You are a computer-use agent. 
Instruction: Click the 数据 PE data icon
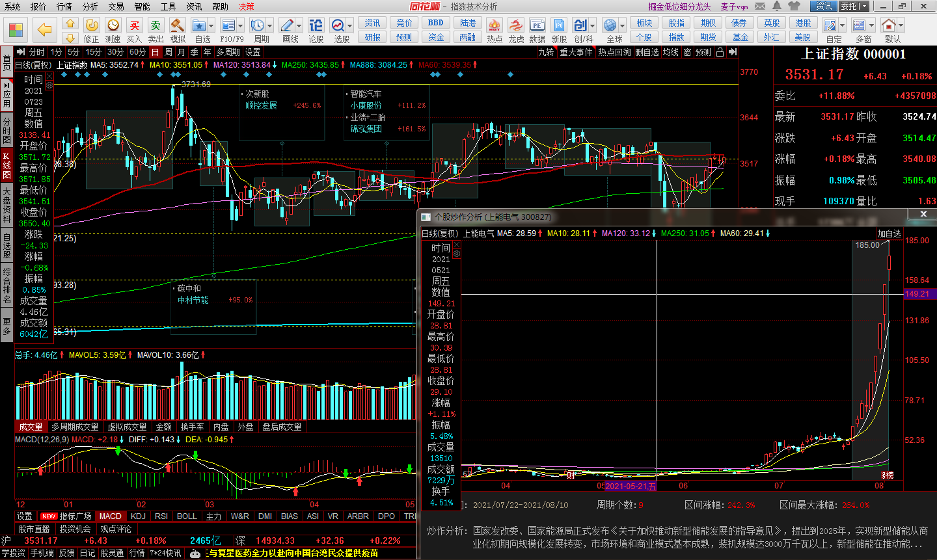(x=537, y=25)
